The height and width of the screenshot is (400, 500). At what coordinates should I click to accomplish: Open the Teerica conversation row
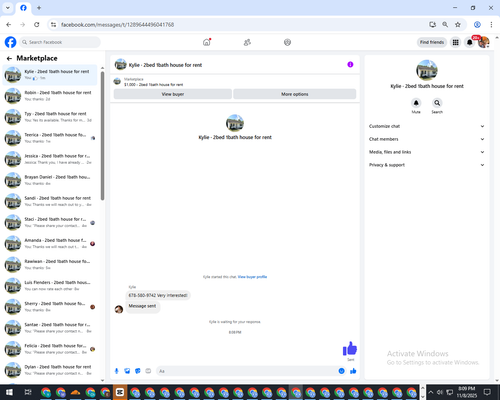(50, 138)
